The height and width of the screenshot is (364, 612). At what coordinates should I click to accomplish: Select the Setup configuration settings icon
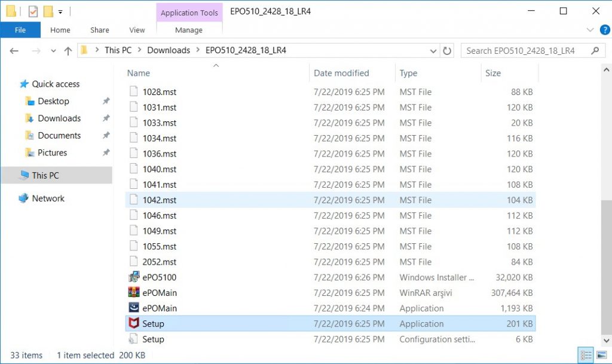tap(133, 339)
